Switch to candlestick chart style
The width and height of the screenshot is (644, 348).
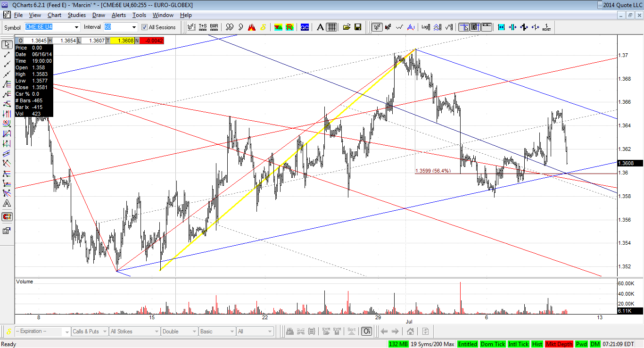click(388, 27)
